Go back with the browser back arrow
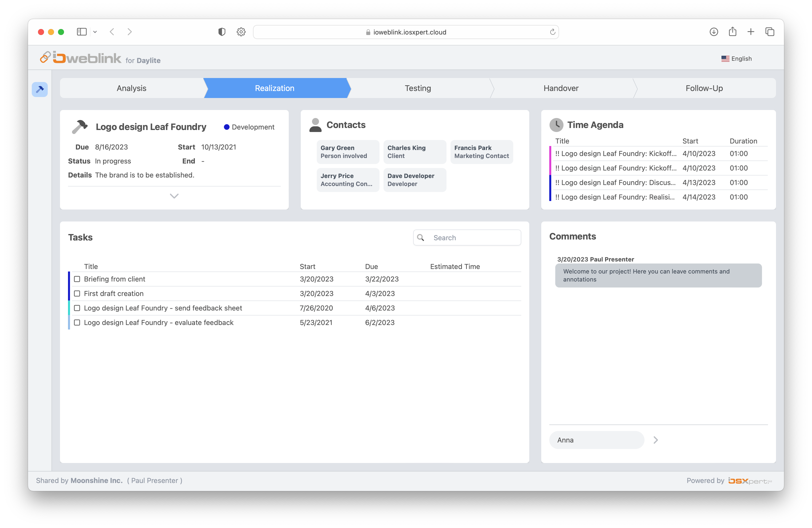Viewport: 812px width, 528px height. tap(112, 32)
